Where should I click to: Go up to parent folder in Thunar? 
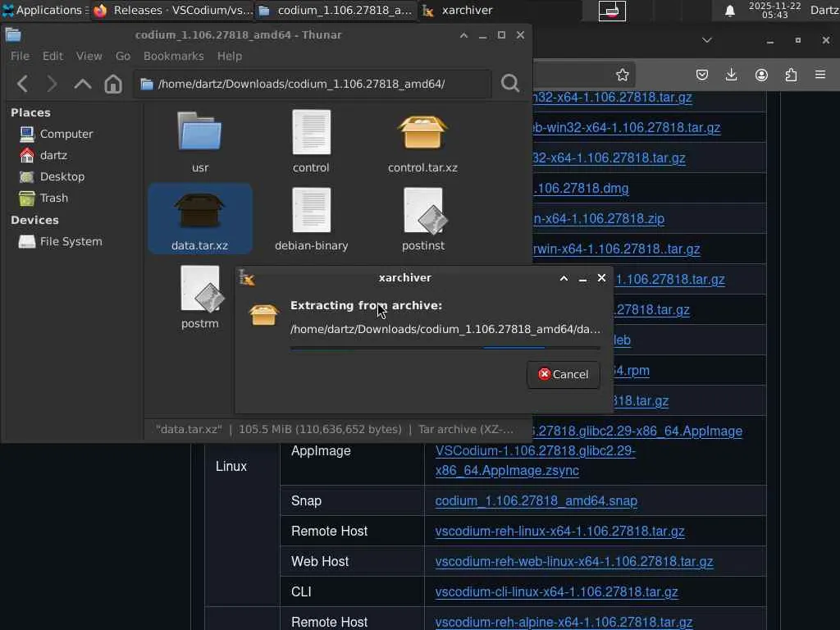click(x=83, y=84)
